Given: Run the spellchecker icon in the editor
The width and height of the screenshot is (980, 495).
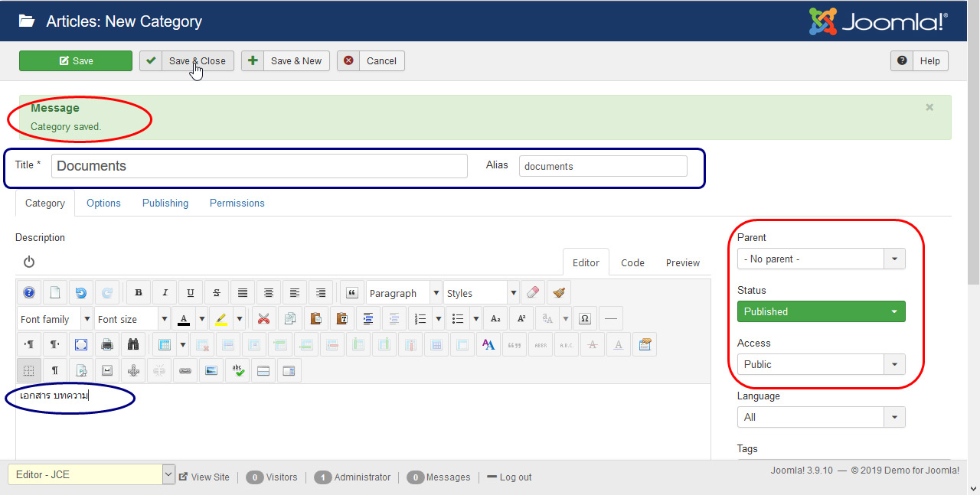Looking at the screenshot, I should [237, 370].
